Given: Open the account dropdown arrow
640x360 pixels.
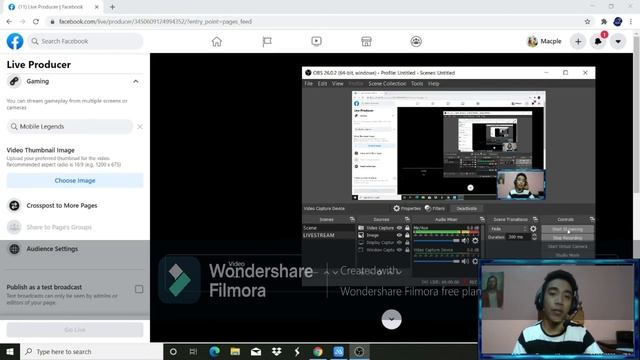Looking at the screenshot, I should [x=618, y=41].
